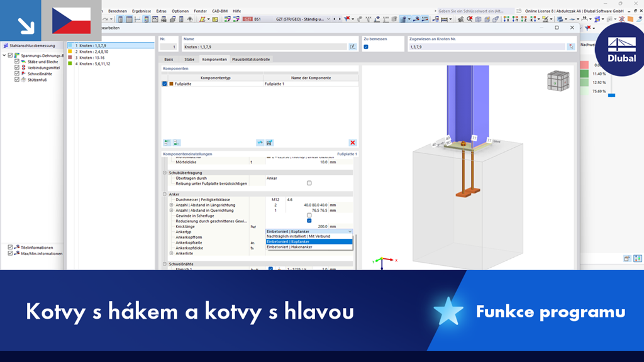Toggle the Zu bemessen checkbox
The width and height of the screenshot is (644, 362).
pyautogui.click(x=366, y=47)
